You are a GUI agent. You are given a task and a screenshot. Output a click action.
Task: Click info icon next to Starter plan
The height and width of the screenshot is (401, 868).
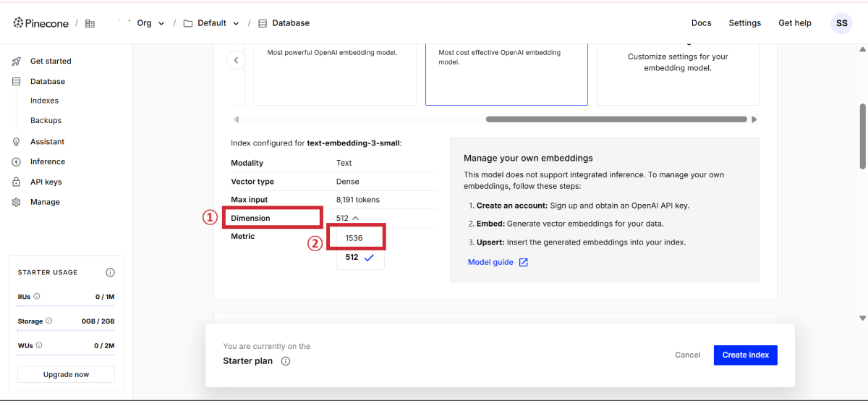[x=286, y=361]
